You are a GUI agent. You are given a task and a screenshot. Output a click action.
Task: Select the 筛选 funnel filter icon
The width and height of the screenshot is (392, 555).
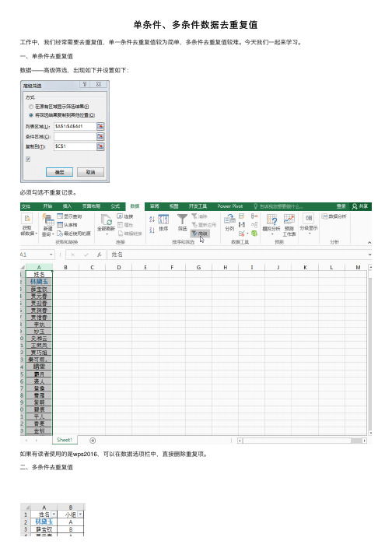pyautogui.click(x=182, y=223)
